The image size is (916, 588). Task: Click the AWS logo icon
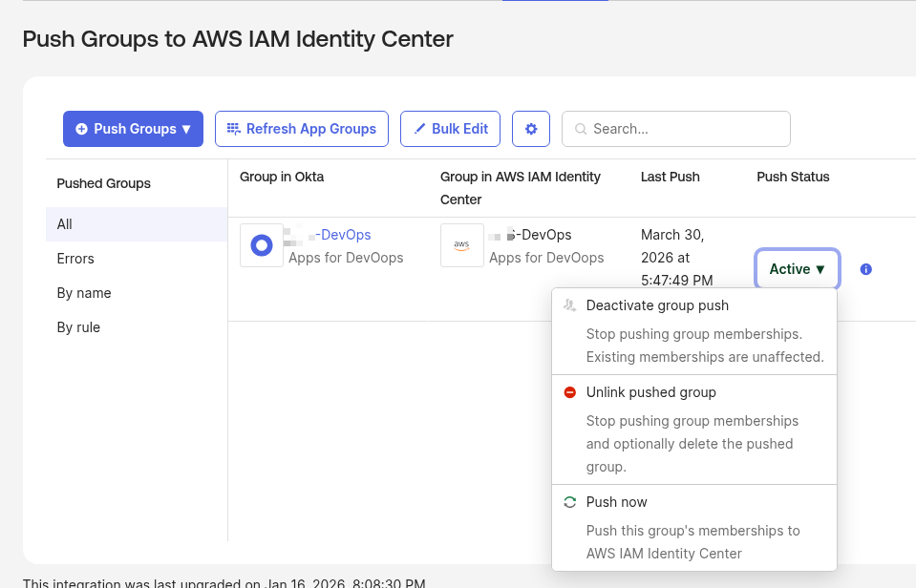pyautogui.click(x=462, y=245)
